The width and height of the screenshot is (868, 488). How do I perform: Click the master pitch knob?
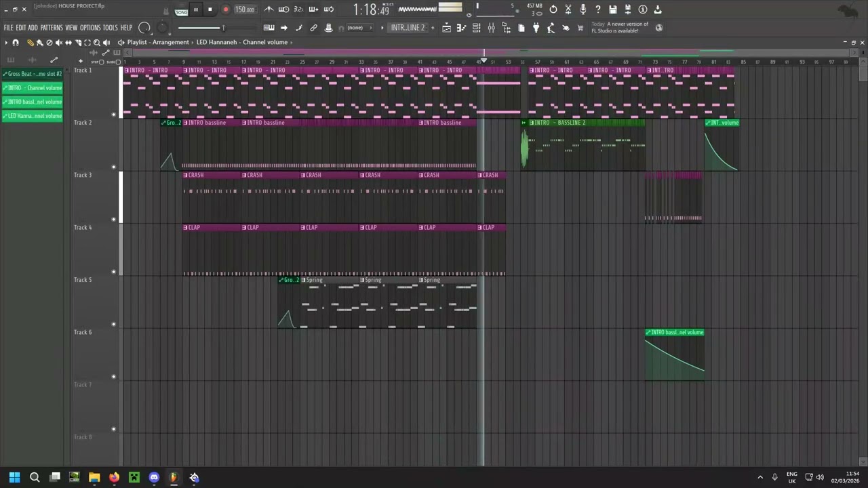point(162,28)
